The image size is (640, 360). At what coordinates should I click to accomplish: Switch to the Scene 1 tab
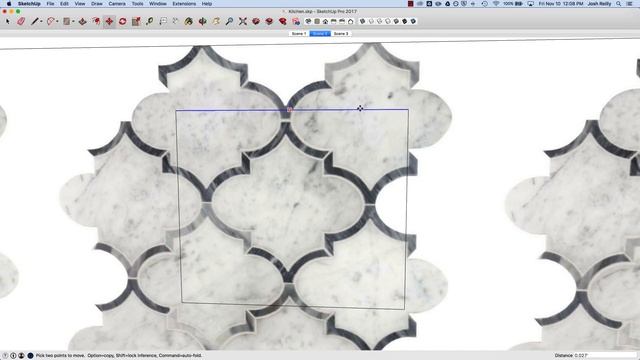(299, 33)
